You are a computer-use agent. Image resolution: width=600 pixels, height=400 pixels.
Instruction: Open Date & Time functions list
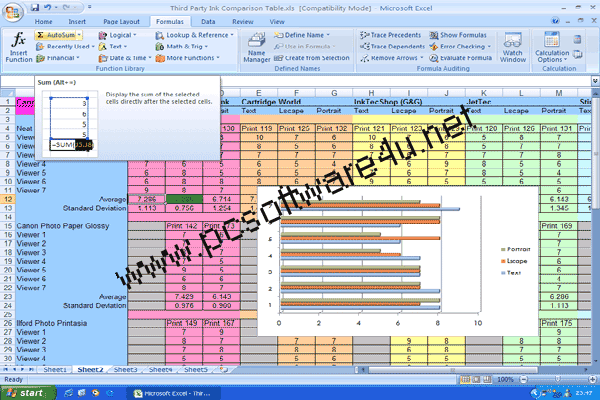[125, 58]
